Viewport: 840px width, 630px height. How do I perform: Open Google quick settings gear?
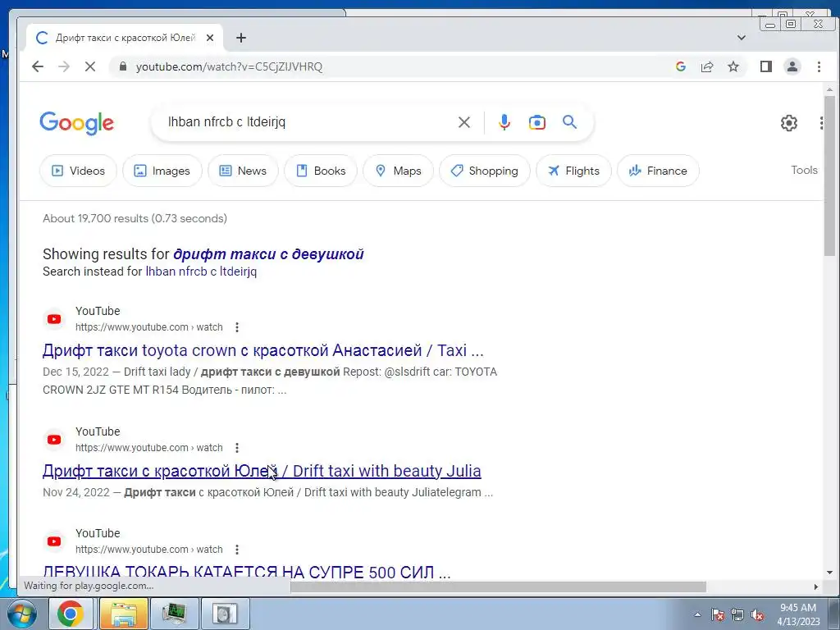click(x=788, y=123)
